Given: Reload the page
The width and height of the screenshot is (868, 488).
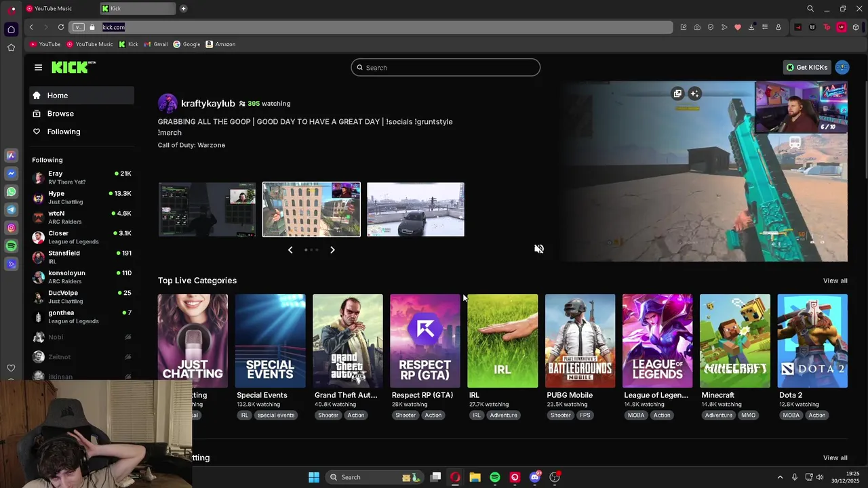Looking at the screenshot, I should point(60,27).
